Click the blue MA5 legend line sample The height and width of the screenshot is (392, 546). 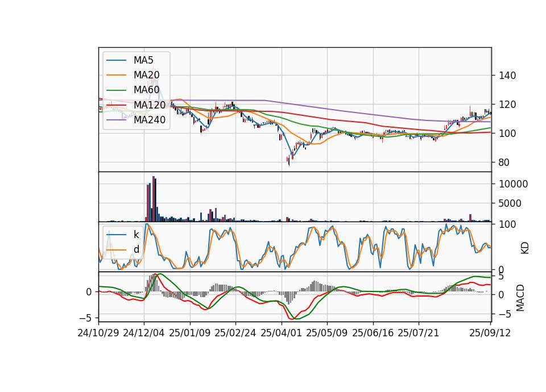pos(116,60)
